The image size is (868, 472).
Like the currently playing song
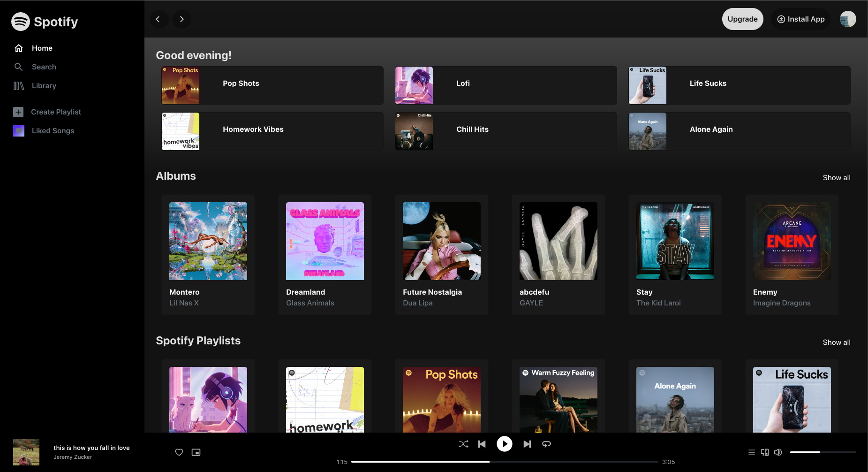pyautogui.click(x=179, y=452)
